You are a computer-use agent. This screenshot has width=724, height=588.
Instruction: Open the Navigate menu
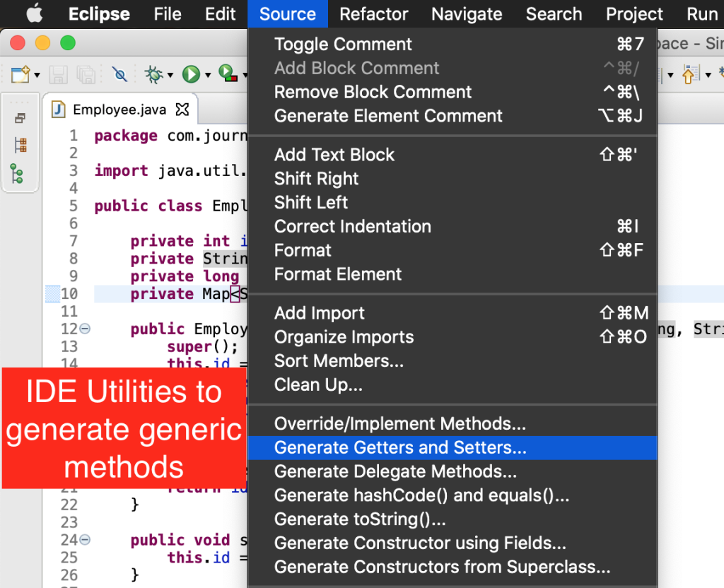pos(467,14)
